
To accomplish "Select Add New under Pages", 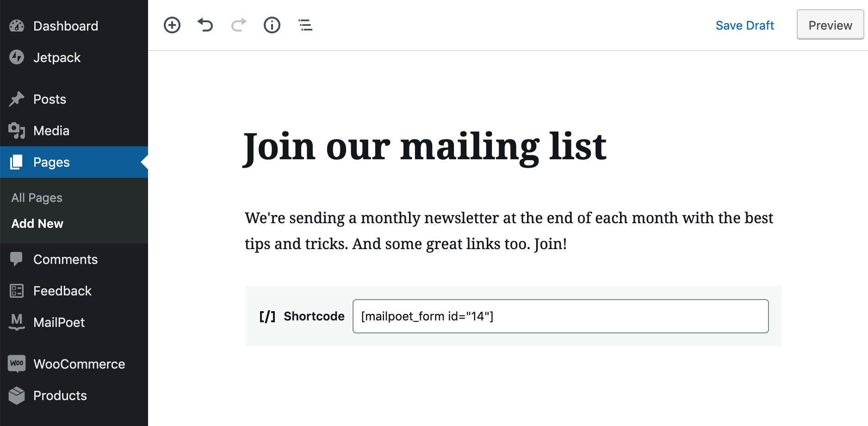I will pos(37,224).
